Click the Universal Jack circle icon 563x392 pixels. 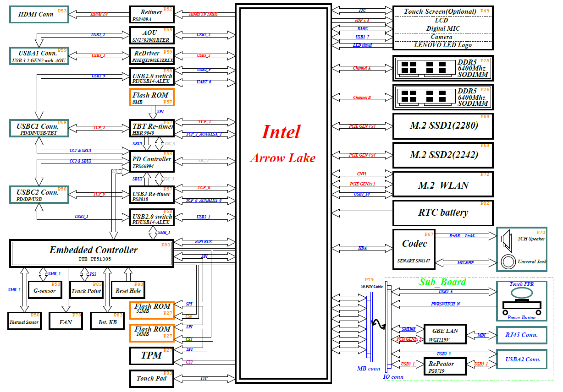pyautogui.click(x=508, y=262)
